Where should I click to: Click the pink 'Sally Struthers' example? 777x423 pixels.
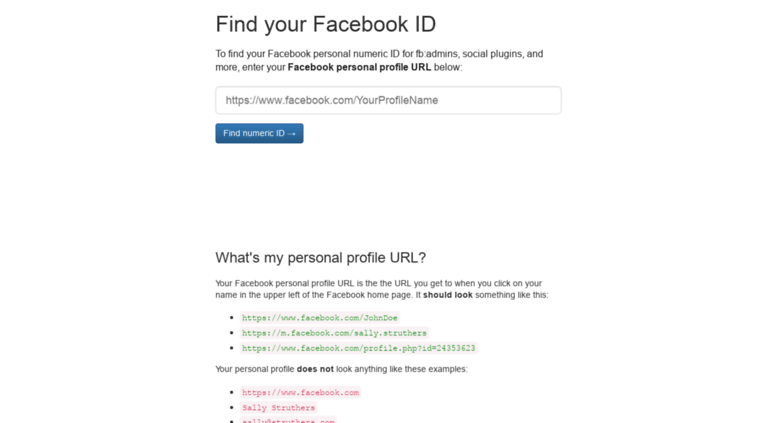tap(278, 408)
